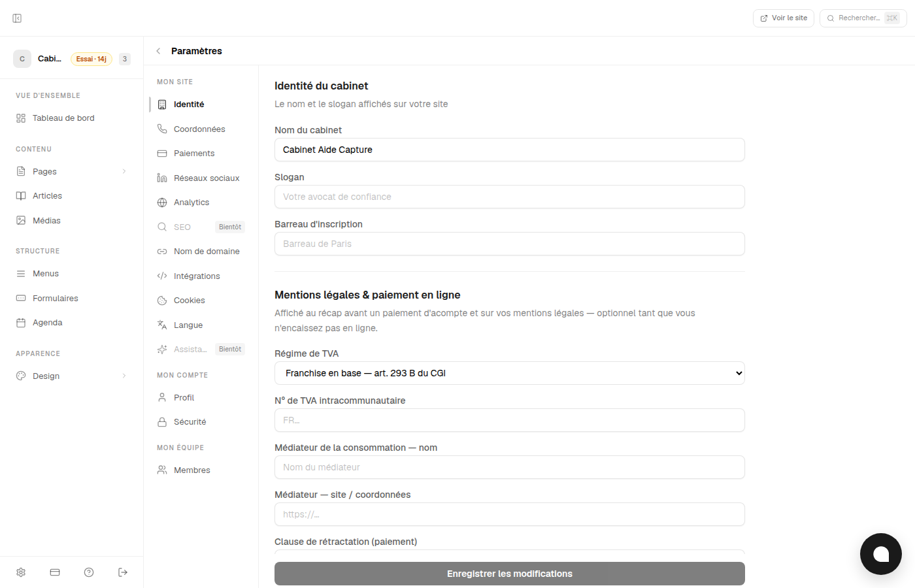
Task: Click the Slogan input field
Action: (x=510, y=197)
